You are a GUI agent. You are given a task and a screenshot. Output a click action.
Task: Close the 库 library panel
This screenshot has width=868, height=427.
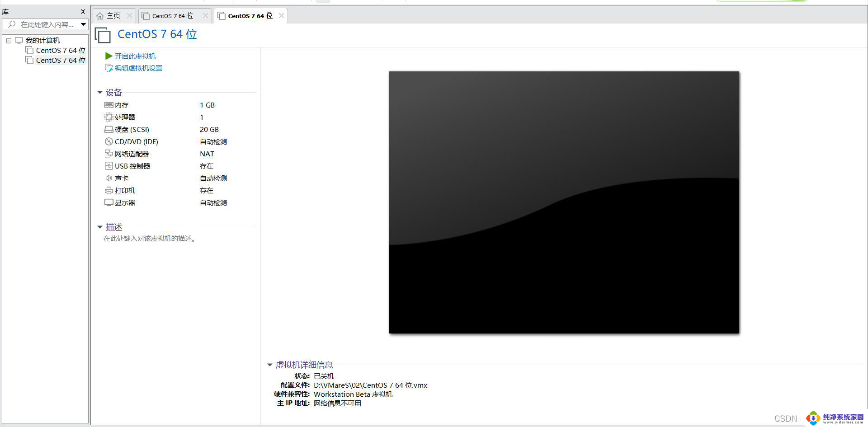[x=83, y=12]
